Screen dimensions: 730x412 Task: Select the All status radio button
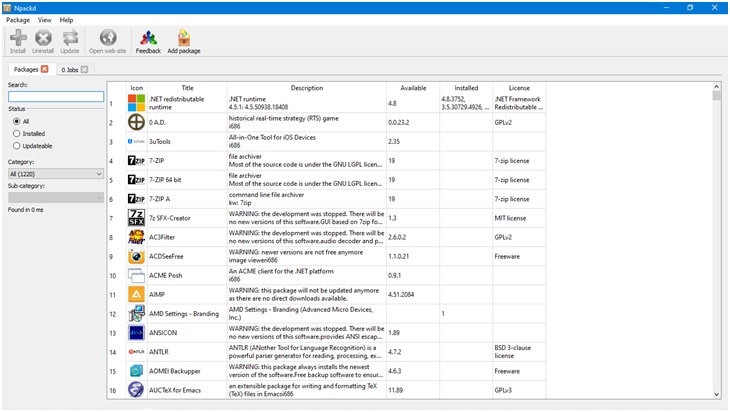(17, 121)
